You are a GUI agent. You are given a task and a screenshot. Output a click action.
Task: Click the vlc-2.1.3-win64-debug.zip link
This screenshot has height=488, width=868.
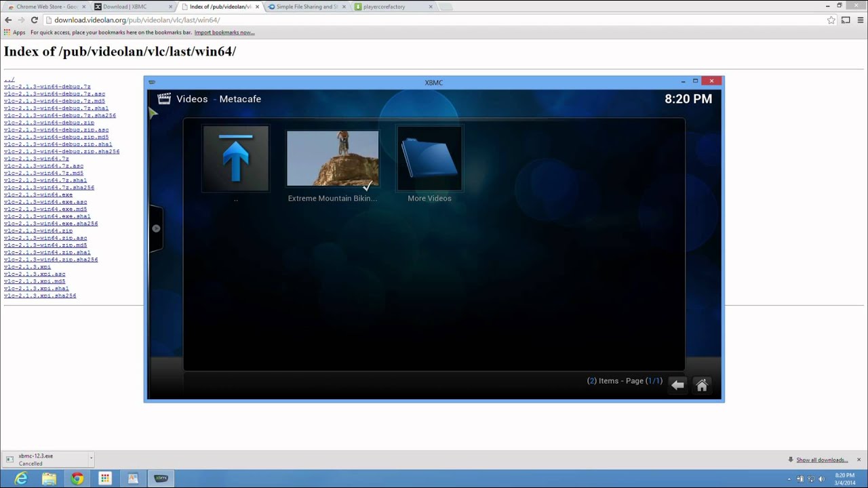[49, 123]
